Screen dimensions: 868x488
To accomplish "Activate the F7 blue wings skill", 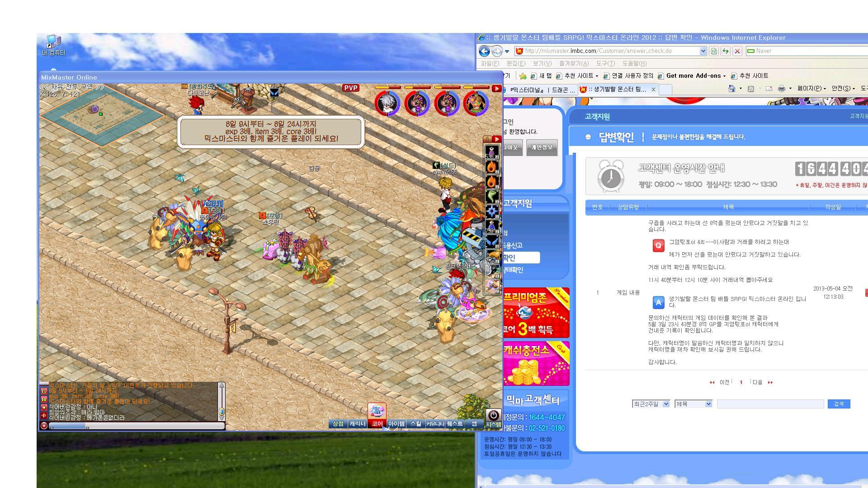I will coord(492,241).
